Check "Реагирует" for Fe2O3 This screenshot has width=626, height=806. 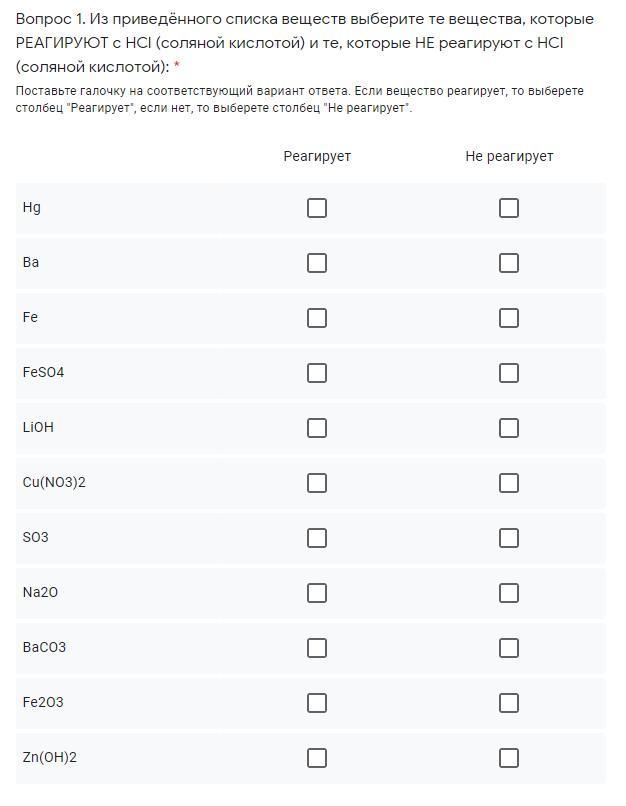click(x=317, y=703)
